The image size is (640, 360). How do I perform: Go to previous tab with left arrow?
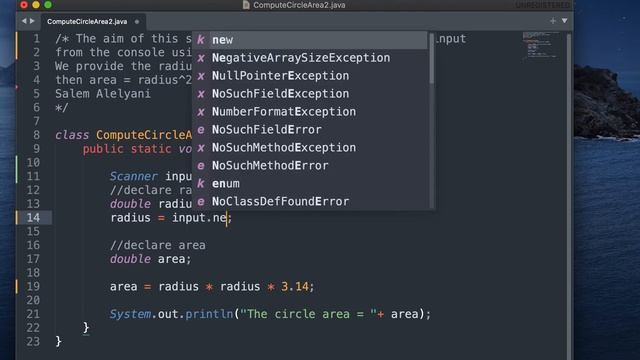[24, 21]
